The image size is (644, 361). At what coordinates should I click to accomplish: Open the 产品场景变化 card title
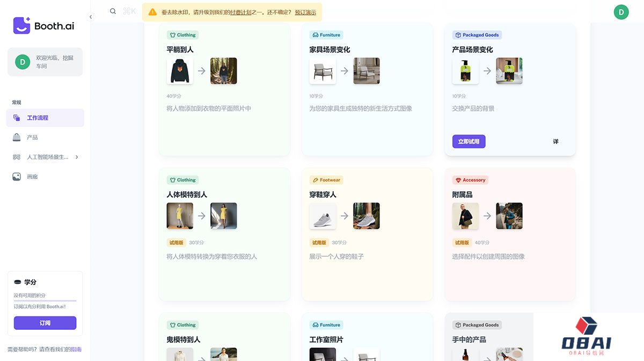(x=472, y=49)
